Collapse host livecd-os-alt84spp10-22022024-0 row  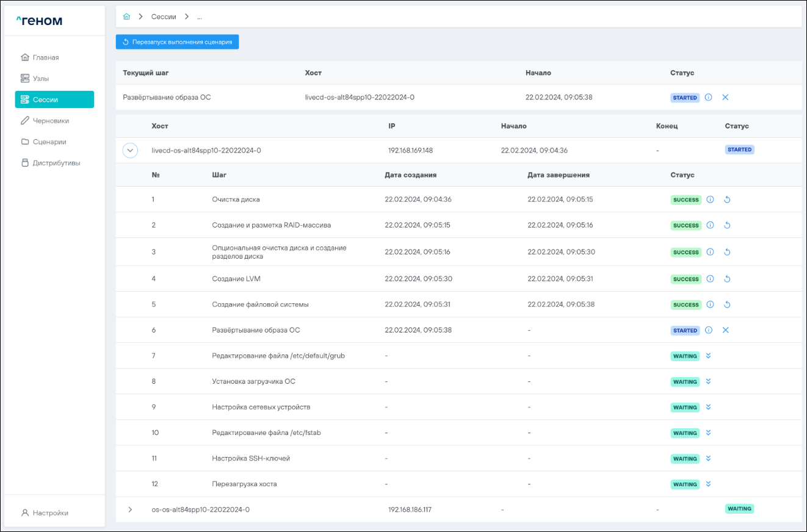coord(130,150)
